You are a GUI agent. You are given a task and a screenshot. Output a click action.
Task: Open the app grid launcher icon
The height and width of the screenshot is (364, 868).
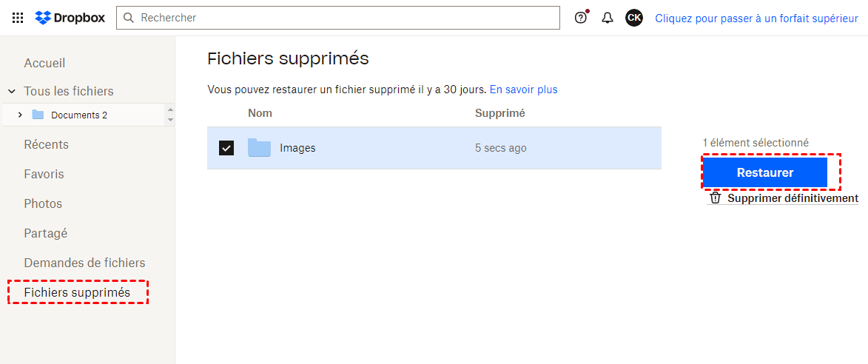pos(18,18)
